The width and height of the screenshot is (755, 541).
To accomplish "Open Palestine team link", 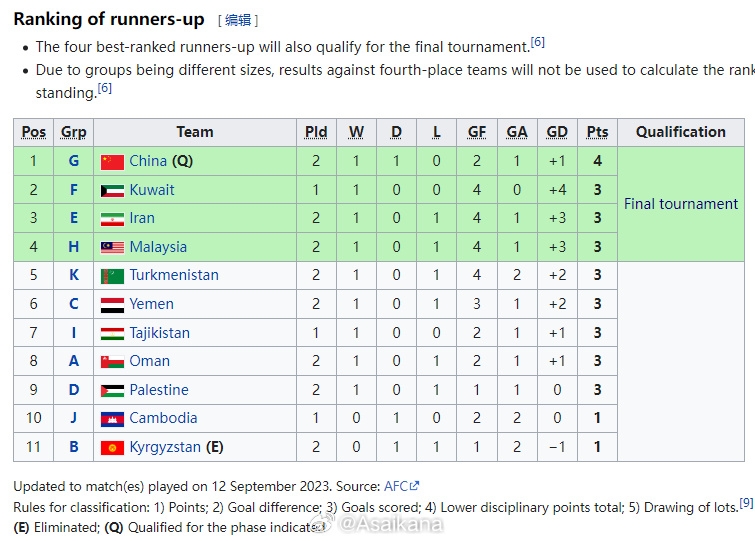I will click(159, 389).
